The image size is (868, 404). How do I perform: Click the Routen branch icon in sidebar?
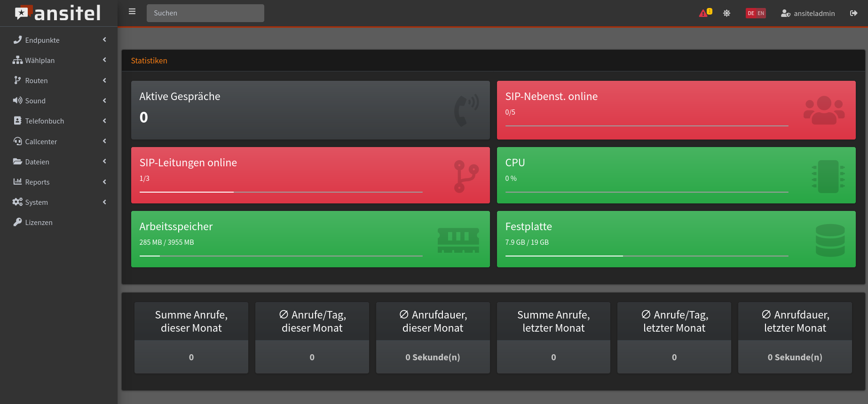(x=17, y=80)
